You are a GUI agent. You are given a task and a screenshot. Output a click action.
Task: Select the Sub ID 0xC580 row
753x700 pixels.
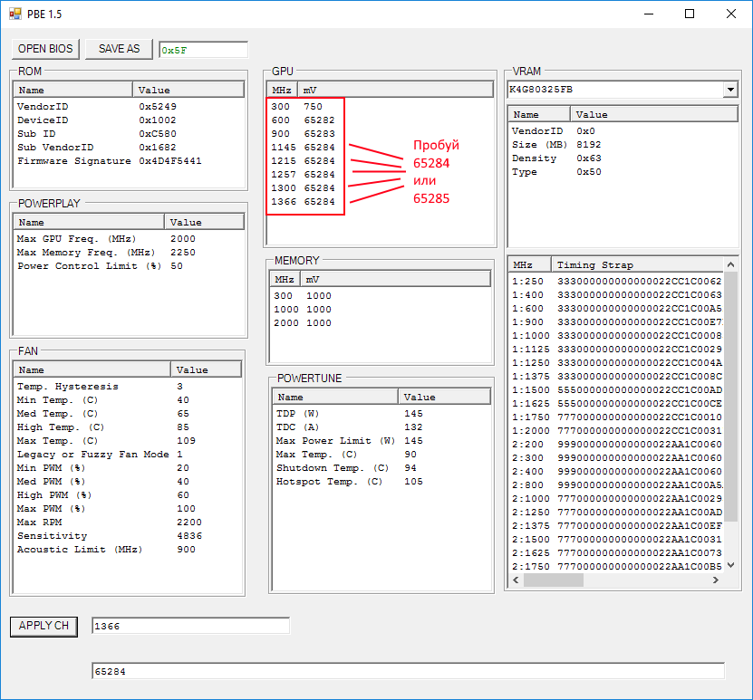(x=129, y=134)
